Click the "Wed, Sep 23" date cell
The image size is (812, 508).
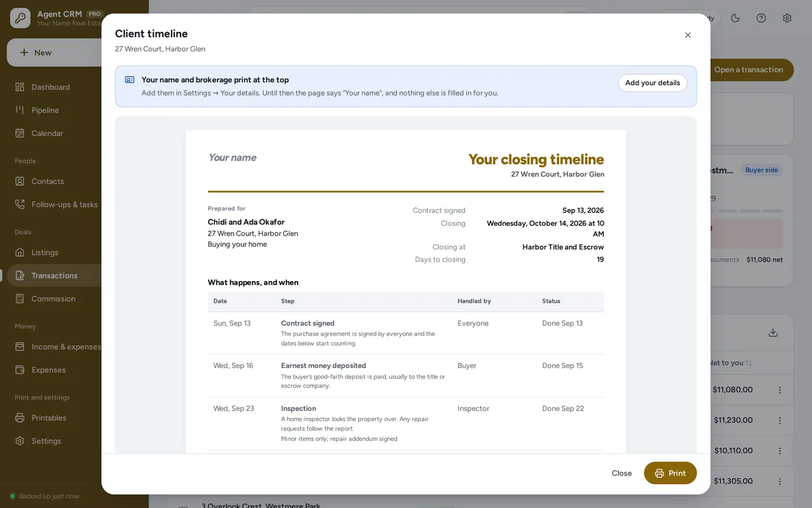pos(234,409)
